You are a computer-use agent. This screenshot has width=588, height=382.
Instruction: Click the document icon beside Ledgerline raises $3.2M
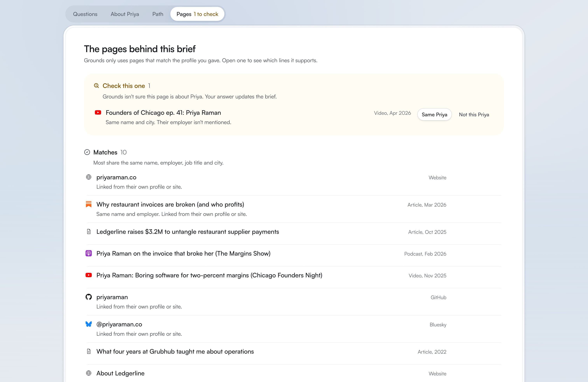click(x=89, y=231)
